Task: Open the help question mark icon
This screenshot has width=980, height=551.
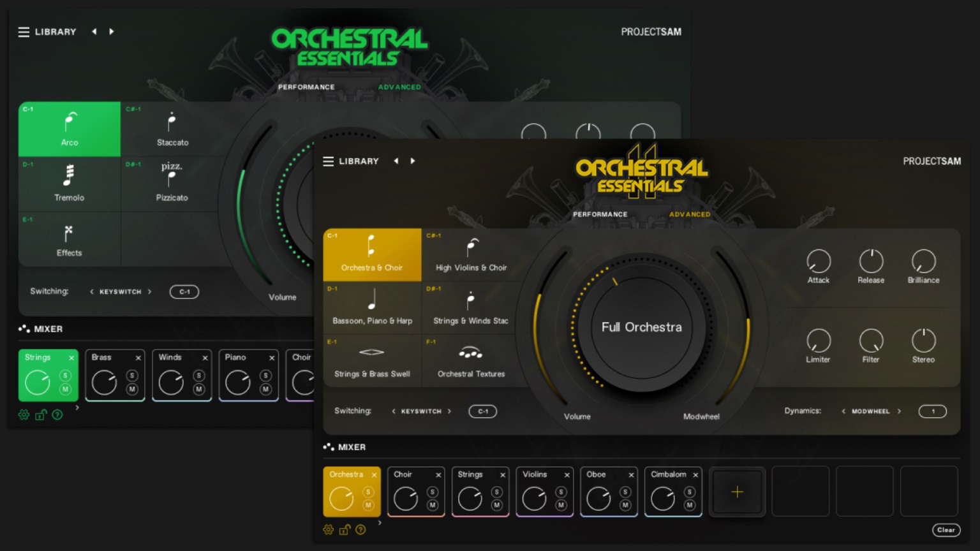Action: click(360, 530)
